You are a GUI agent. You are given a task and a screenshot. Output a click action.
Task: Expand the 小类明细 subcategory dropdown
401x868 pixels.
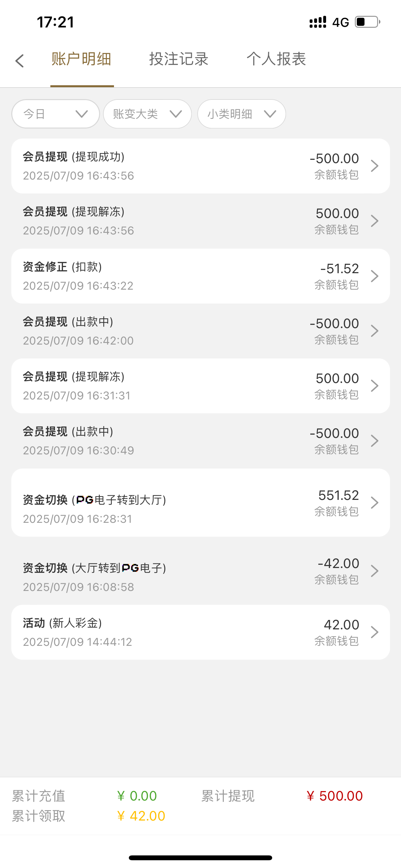241,114
